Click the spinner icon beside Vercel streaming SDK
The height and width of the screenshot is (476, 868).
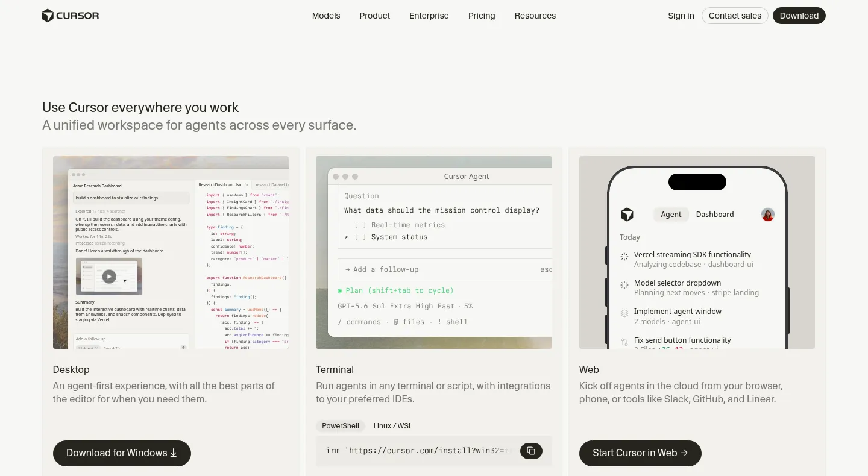(x=624, y=257)
